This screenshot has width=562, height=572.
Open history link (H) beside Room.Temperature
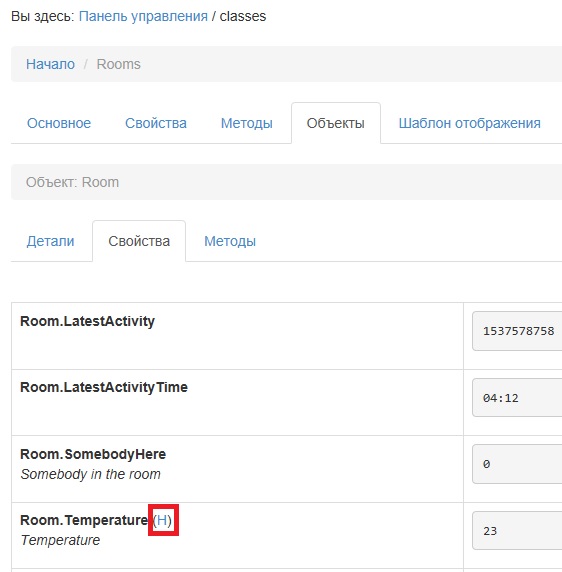[x=162, y=520]
